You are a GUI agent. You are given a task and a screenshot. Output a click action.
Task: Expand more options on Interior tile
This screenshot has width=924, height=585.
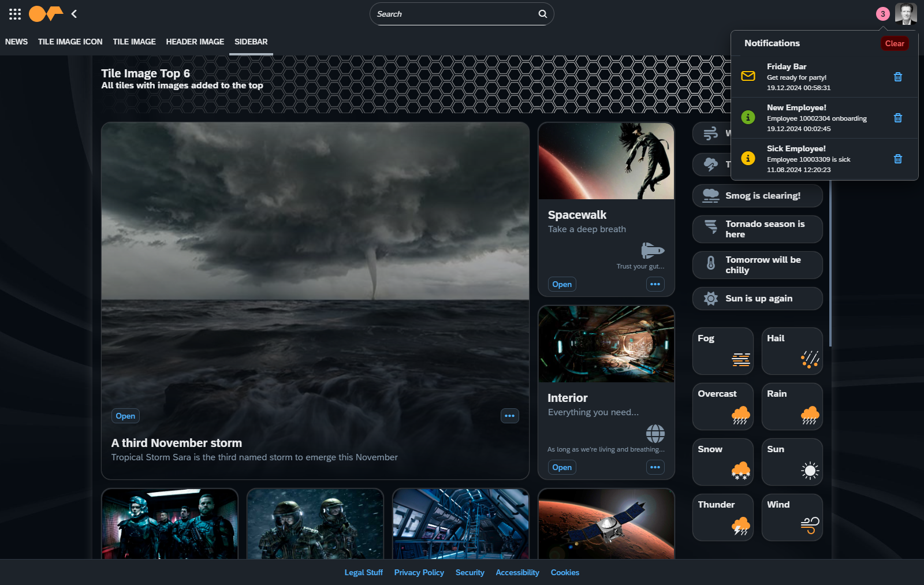(x=655, y=467)
